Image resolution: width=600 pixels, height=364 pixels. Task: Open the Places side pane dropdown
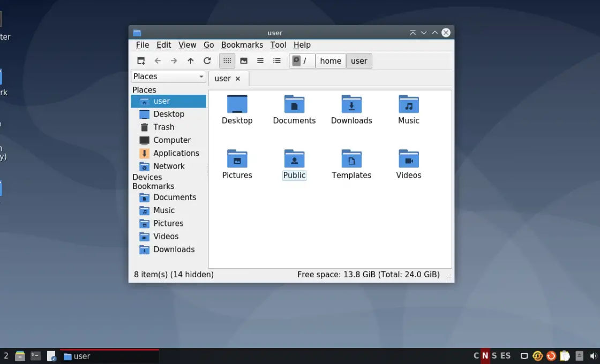click(168, 77)
